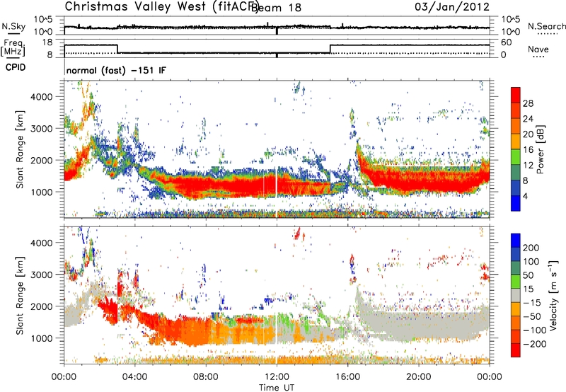Click the 'Velocity [m s-1]' color bar label
Viewport: 566px width, 392px height.
[553, 295]
